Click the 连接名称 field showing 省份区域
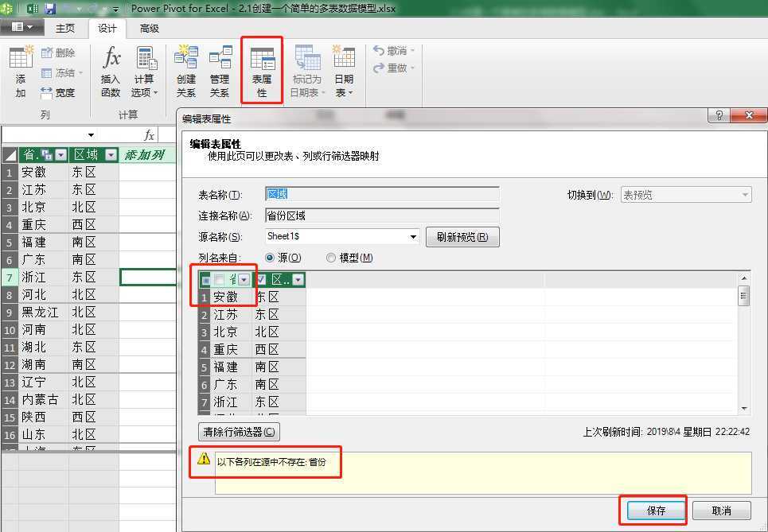 [x=382, y=216]
